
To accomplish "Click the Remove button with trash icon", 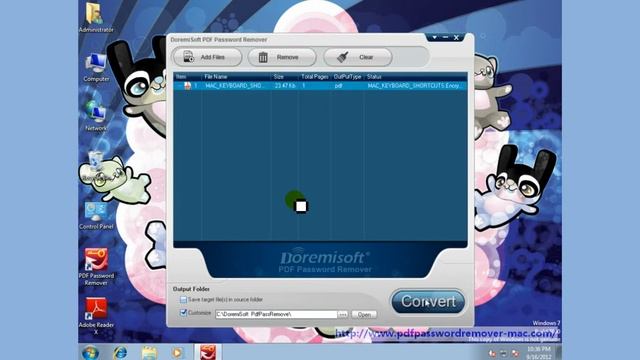I will pyautogui.click(x=282, y=57).
